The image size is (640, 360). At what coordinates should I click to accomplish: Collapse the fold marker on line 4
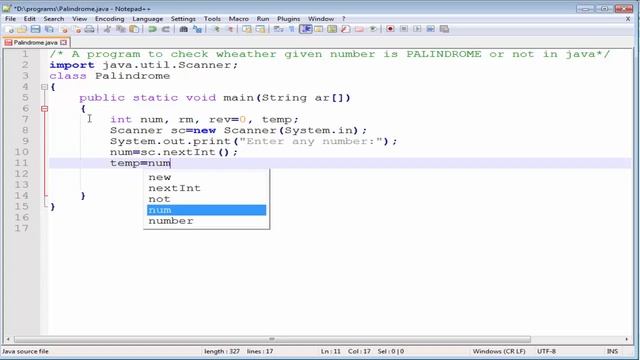click(x=44, y=87)
